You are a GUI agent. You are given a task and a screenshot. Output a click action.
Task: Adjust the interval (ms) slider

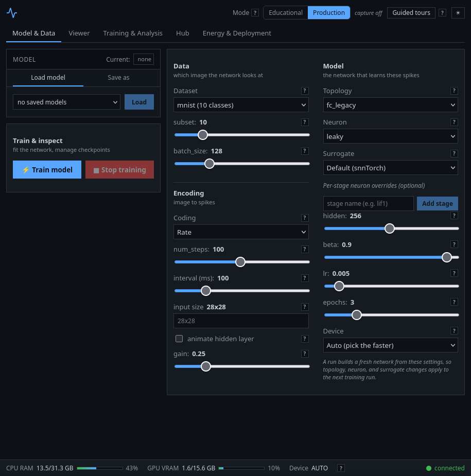[x=242, y=291]
